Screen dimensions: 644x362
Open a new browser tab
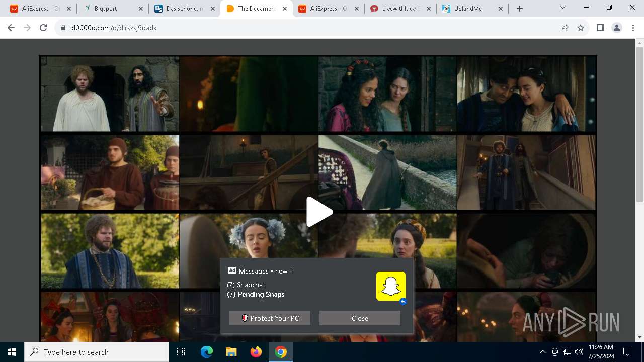pos(520,9)
